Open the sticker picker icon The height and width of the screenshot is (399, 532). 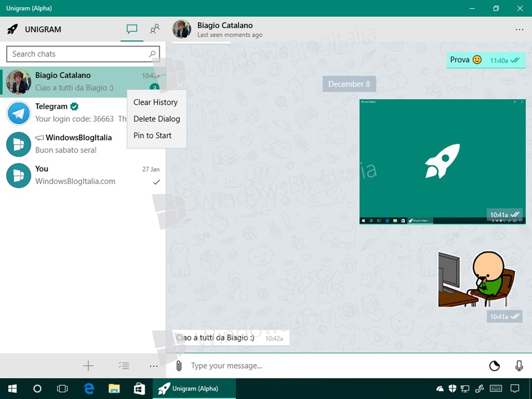(x=494, y=366)
